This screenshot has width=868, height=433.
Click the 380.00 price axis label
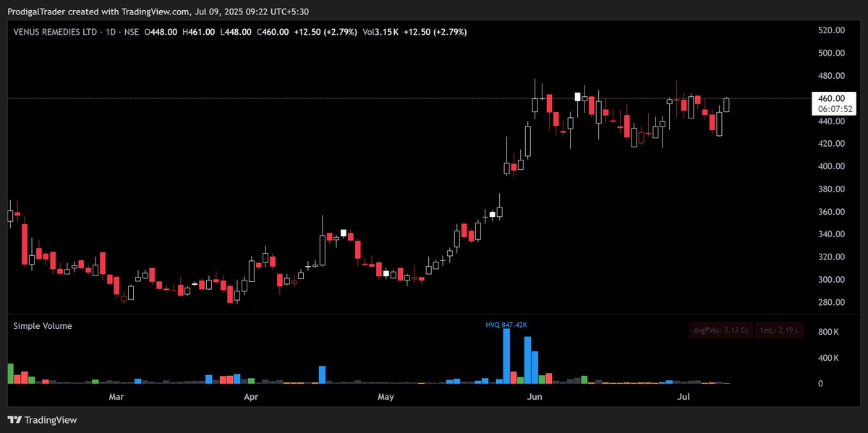(831, 189)
